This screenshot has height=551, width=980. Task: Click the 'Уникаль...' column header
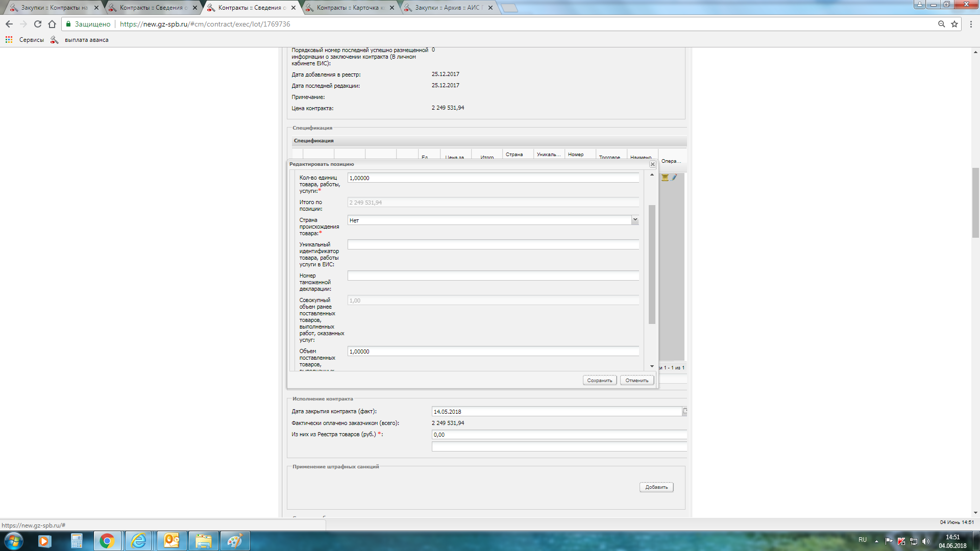549,154
